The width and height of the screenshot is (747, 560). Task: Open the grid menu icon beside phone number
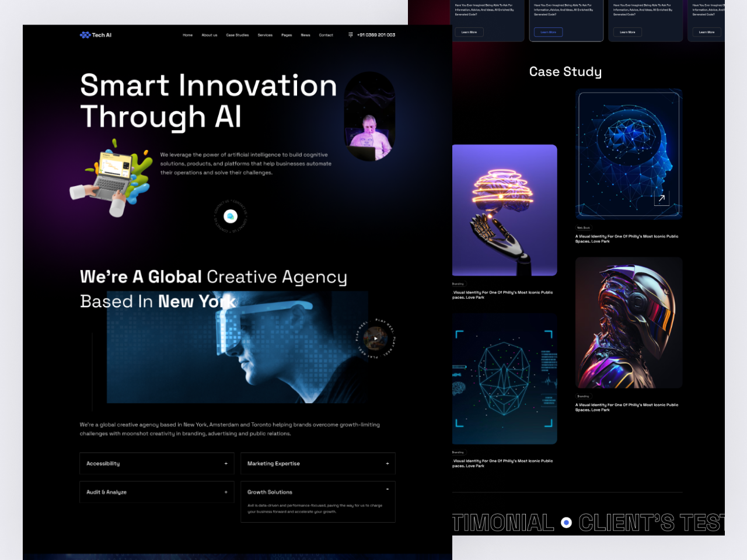(350, 35)
